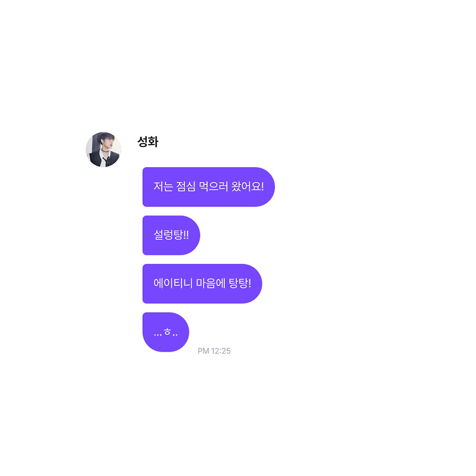Select the short '...ㅎ..' message bubble
Image resolution: width=476 pixels, height=476 pixels.
(166, 332)
